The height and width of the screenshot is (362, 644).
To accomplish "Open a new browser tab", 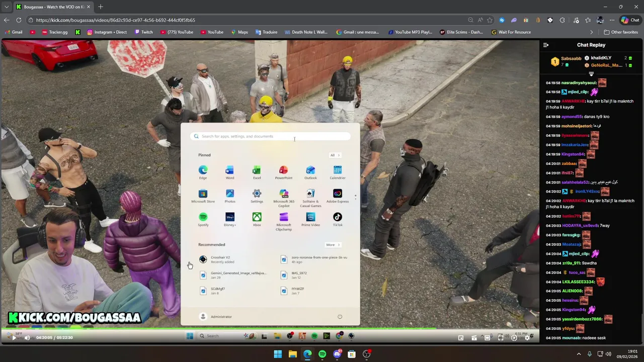I will point(101,7).
